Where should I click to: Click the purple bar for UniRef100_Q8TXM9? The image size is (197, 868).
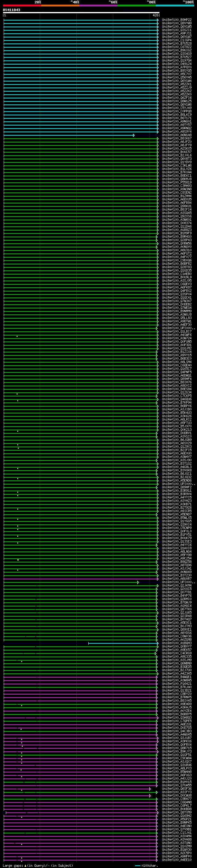point(82,812)
